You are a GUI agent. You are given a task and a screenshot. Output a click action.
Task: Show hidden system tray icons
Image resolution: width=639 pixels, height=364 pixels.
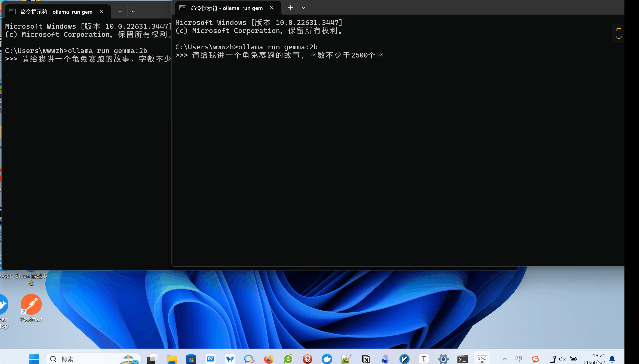(505, 359)
